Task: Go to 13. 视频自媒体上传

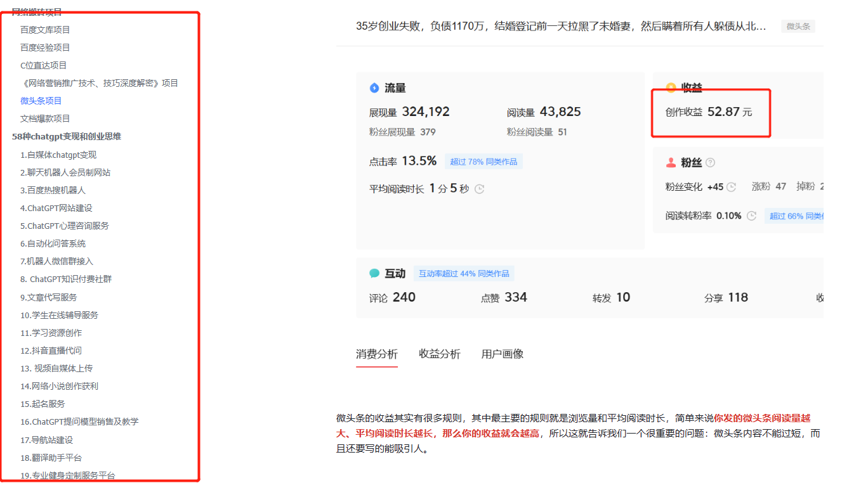Action: (x=56, y=368)
